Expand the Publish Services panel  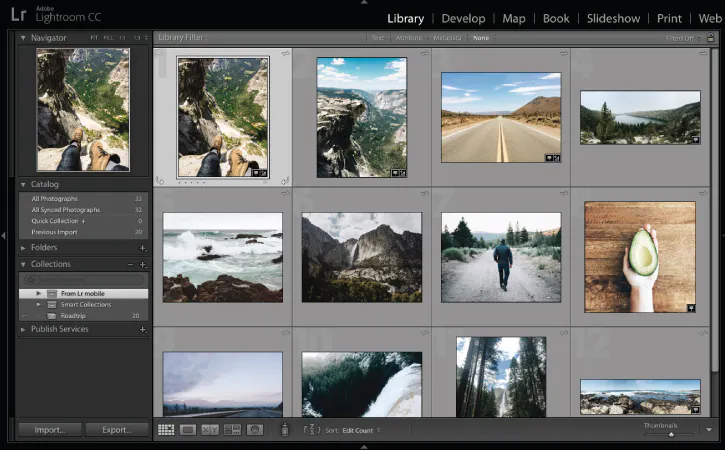(x=23, y=330)
